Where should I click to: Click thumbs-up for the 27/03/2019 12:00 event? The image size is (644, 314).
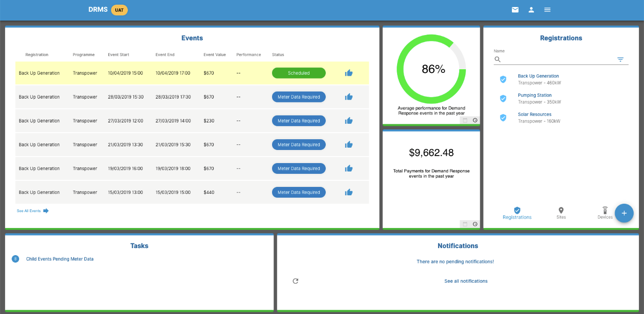(x=349, y=121)
